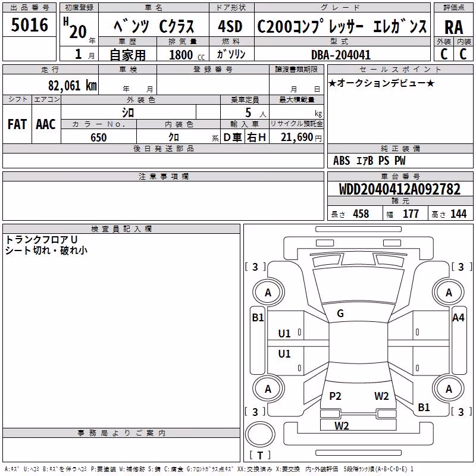
Task: Click ★オークションデビュー★ sales point text
Action: pos(381,83)
